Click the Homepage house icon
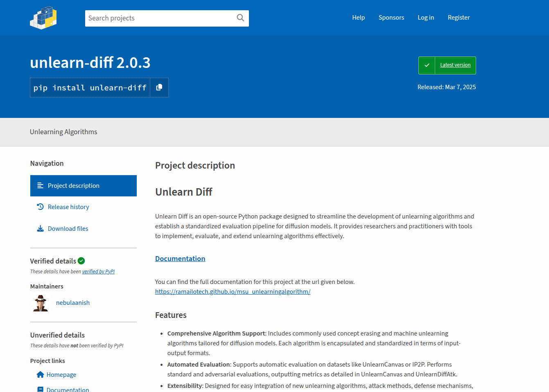Viewport: 549px width, 392px height. pos(40,374)
